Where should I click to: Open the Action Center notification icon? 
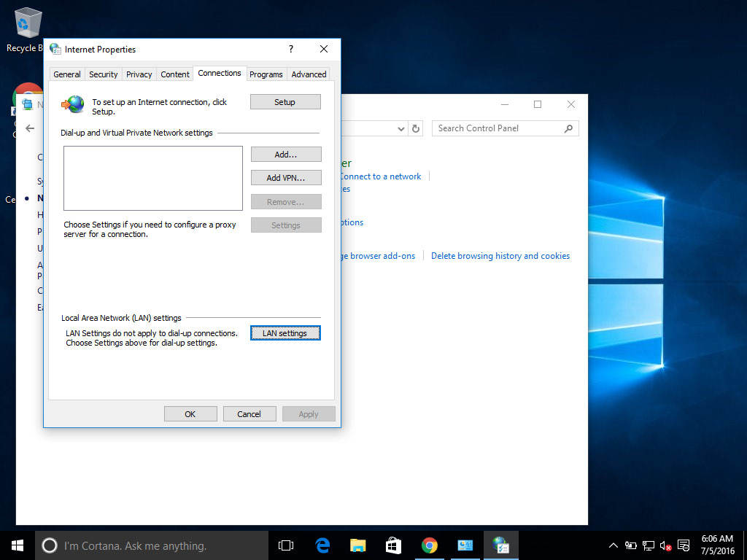684,545
